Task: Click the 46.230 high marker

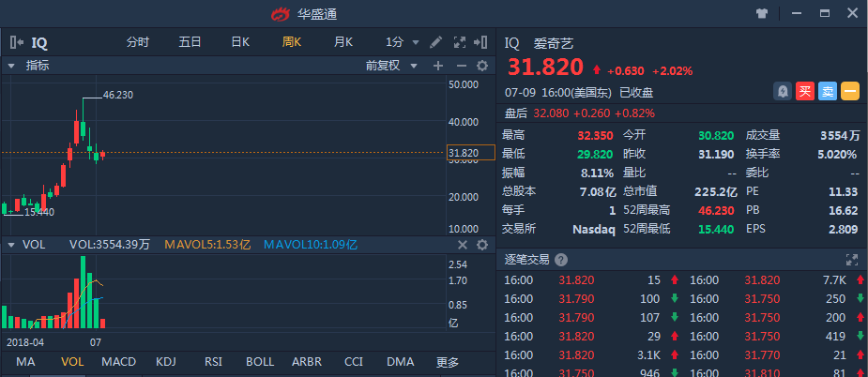Action: [118, 96]
